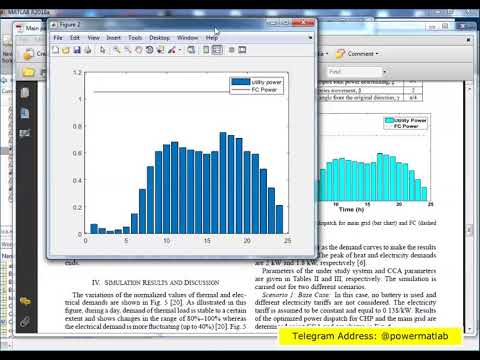
Task: Open attachments paperclip icon in PDF sidebar
Action: pyautogui.click(x=25, y=322)
